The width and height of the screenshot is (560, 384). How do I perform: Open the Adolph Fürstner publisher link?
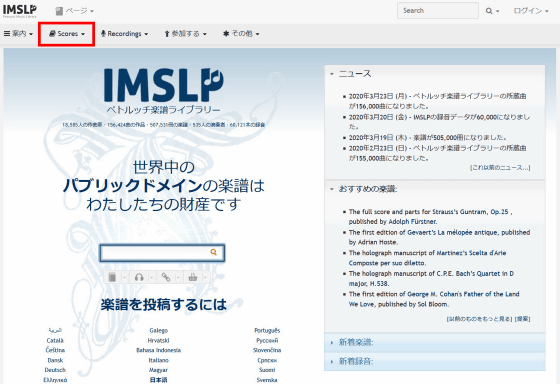[412, 222]
